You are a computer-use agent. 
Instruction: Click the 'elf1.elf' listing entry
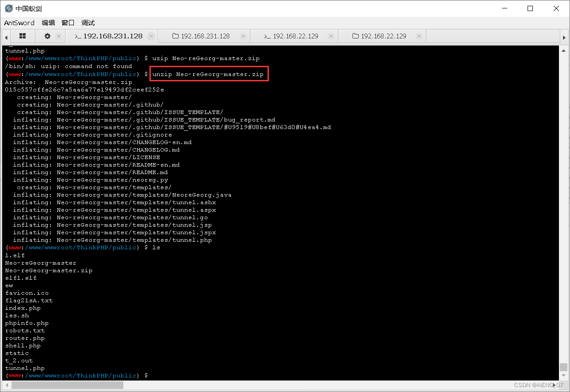coord(21,278)
